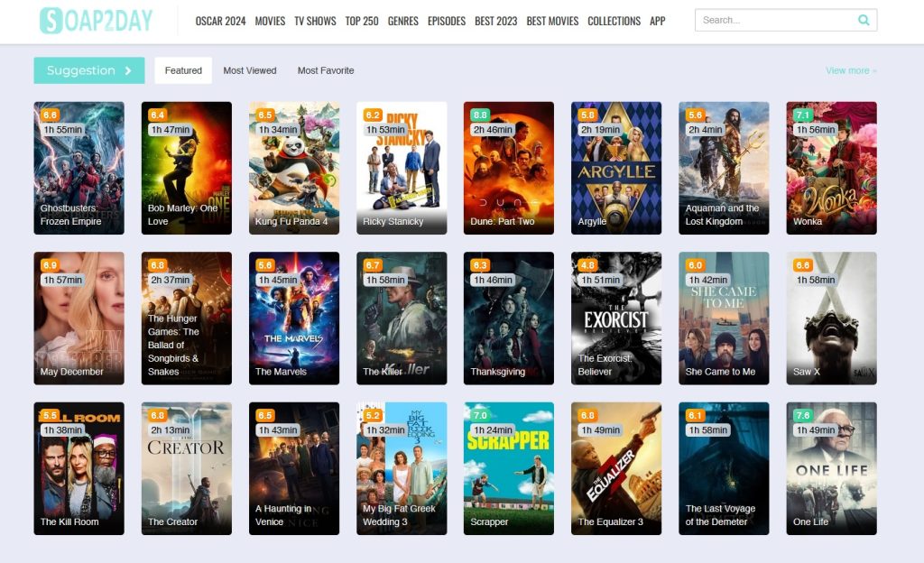The height and width of the screenshot is (563, 924).
Task: Open Ricky Stanicky movie poster
Action: tap(402, 168)
